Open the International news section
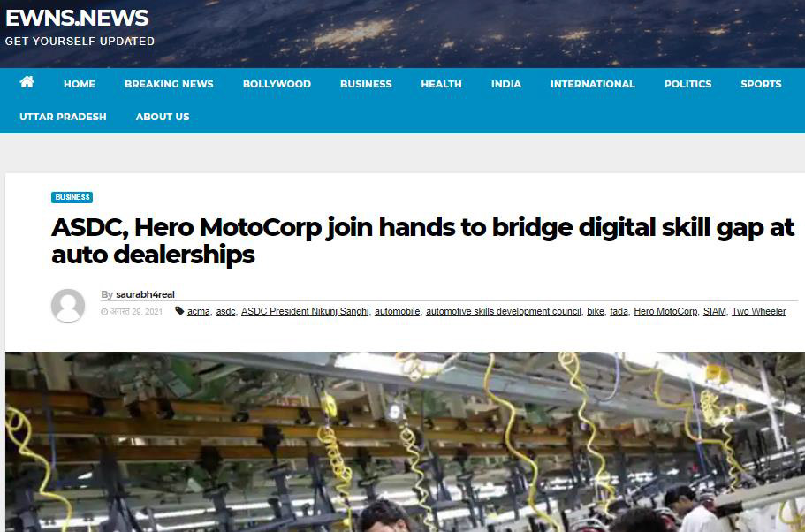Image resolution: width=805 pixels, height=532 pixels. point(592,84)
